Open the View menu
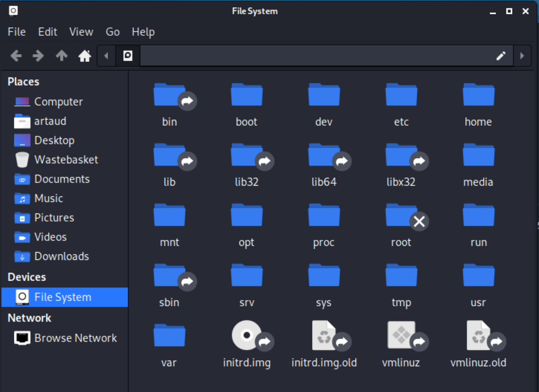Viewport: 539px width, 392px height. click(x=81, y=32)
